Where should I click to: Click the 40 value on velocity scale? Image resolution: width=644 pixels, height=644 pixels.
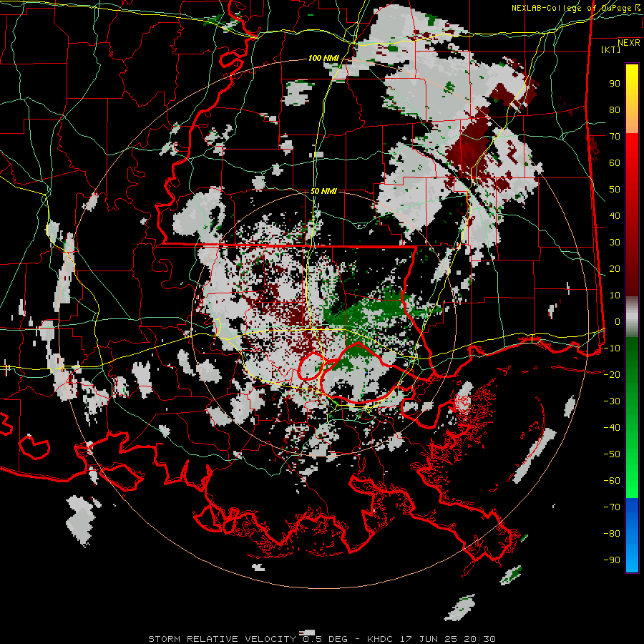(x=615, y=216)
